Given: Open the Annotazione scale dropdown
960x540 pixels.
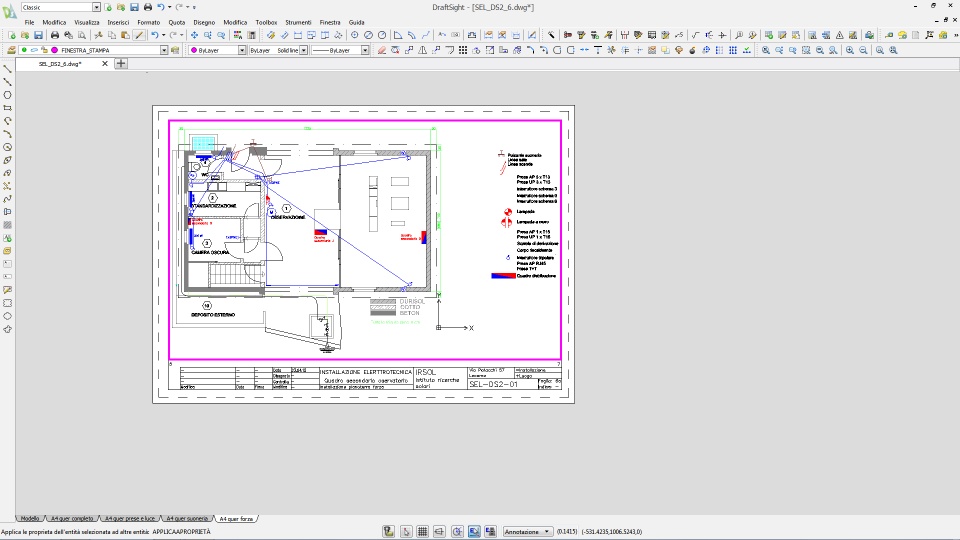Looking at the screenshot, I should (548, 532).
